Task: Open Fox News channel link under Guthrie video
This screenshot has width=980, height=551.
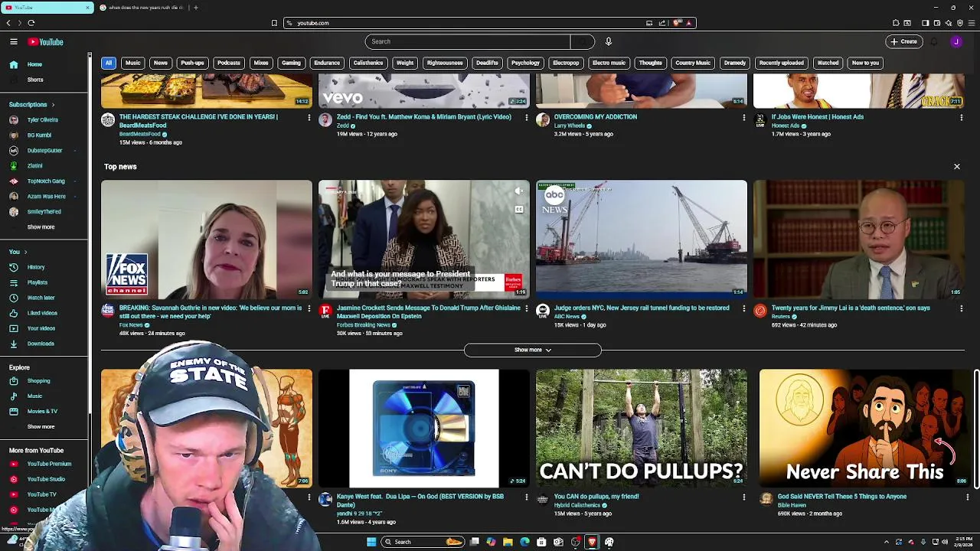Action: (x=131, y=325)
